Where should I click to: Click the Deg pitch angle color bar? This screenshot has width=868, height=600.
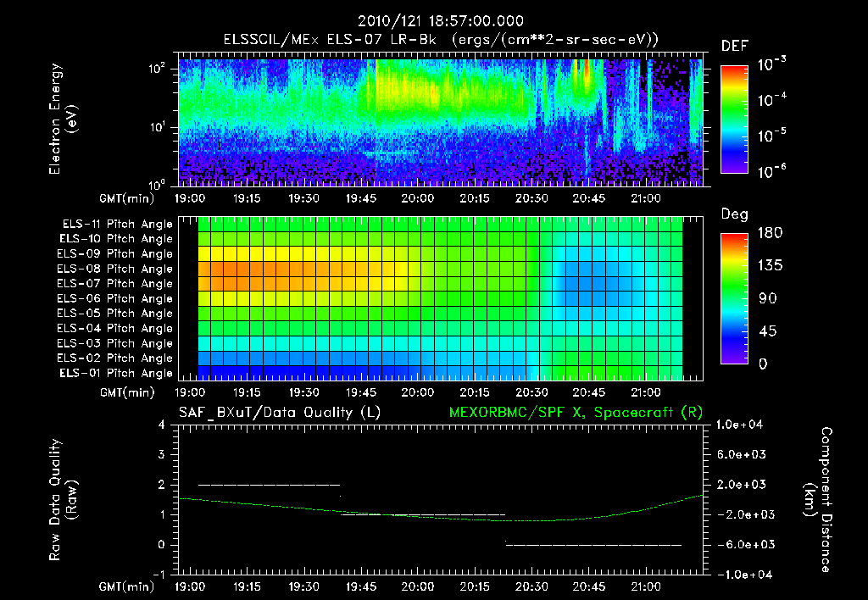coord(734,299)
